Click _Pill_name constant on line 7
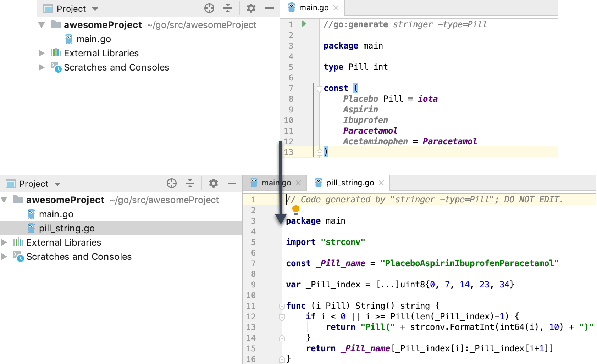The height and width of the screenshot is (364, 597). [340, 263]
